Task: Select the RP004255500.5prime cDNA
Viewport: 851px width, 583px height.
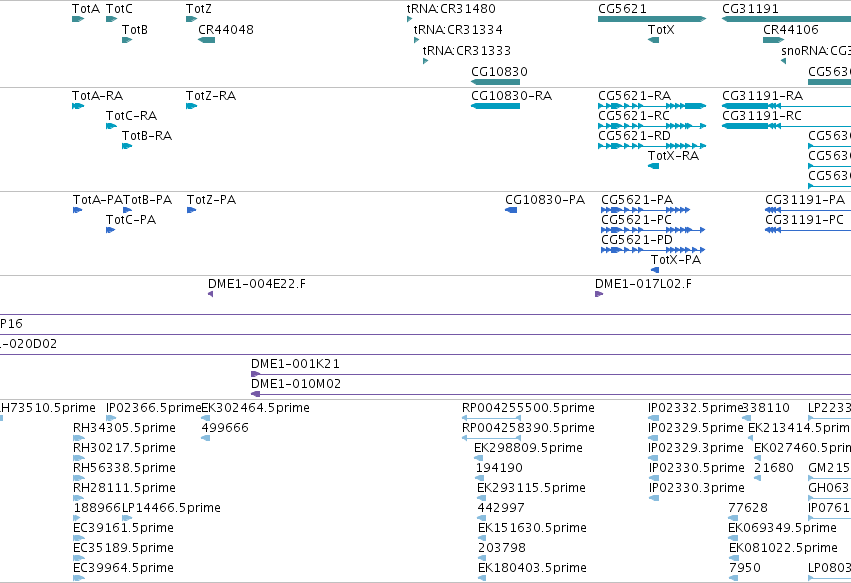Action: (x=492, y=418)
